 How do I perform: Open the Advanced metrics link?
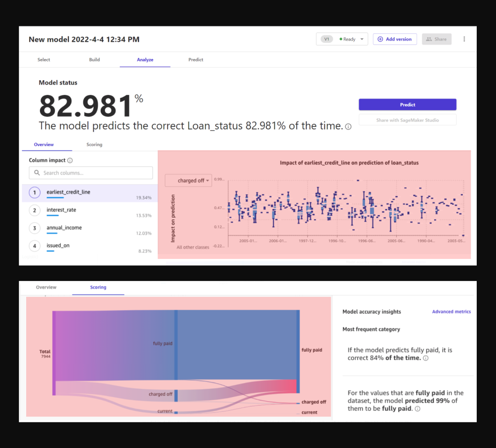451,311
